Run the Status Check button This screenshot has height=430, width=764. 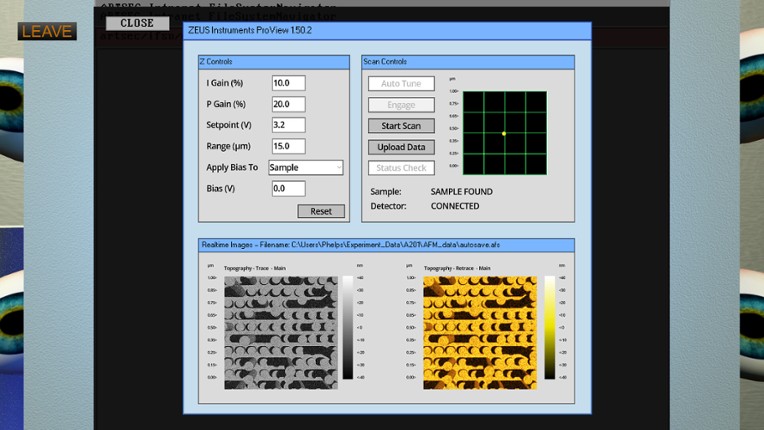coord(401,168)
